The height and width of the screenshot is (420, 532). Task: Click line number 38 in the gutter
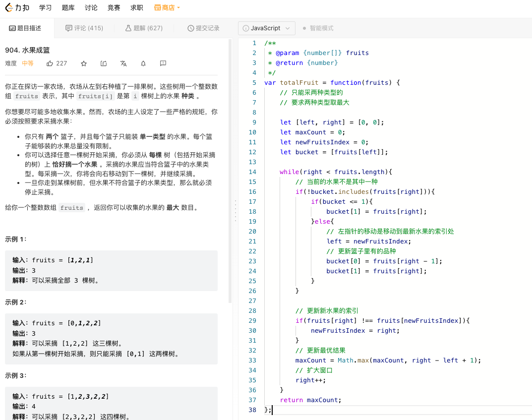252,410
